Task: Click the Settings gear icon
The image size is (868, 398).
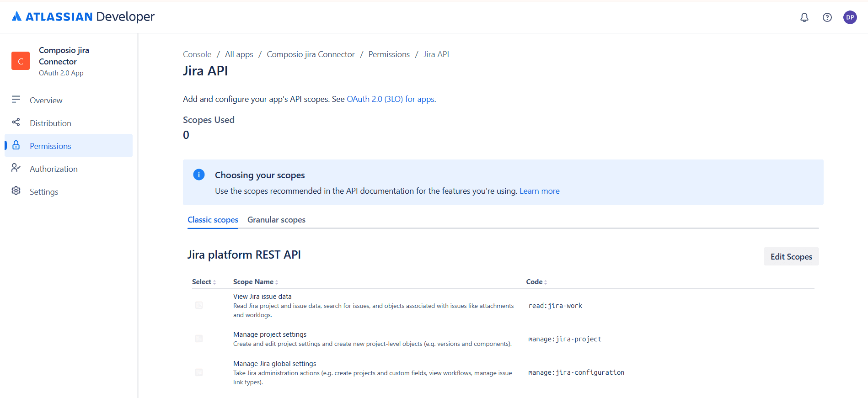Action: coord(16,191)
